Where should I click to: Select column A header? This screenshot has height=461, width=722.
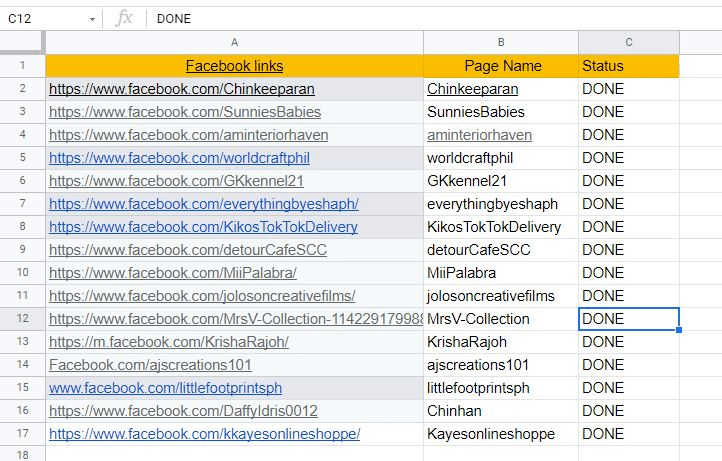point(234,42)
